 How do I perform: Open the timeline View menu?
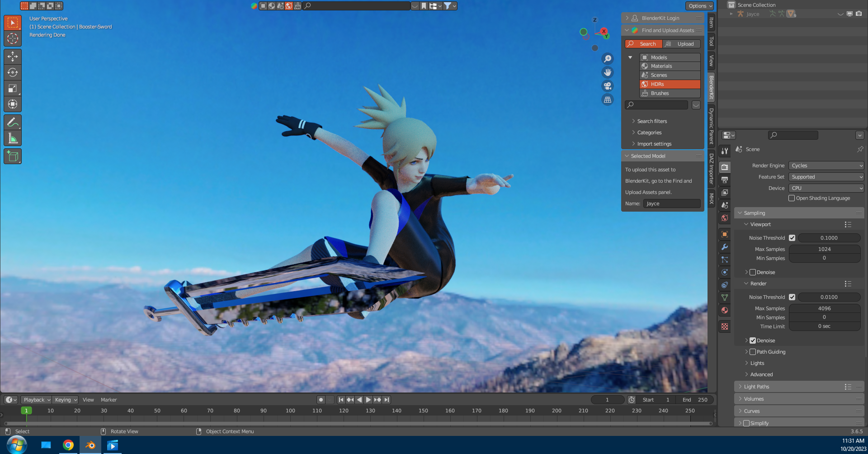[x=88, y=400]
